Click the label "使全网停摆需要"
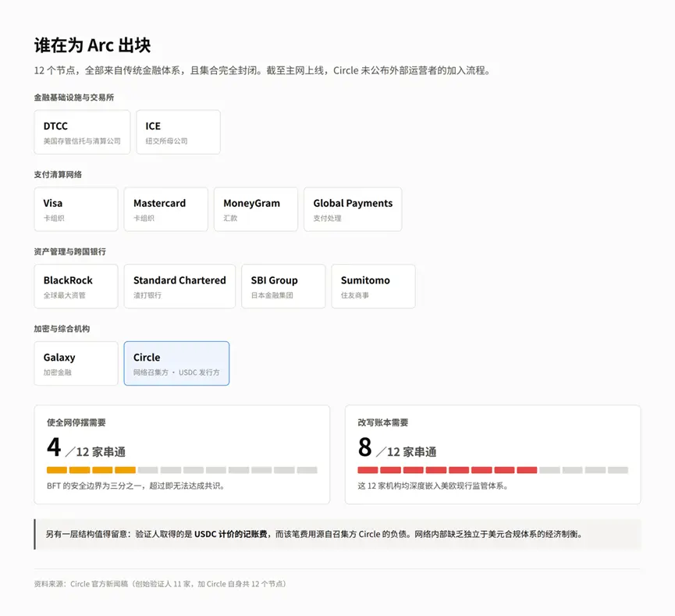The width and height of the screenshot is (675, 616). 76,422
